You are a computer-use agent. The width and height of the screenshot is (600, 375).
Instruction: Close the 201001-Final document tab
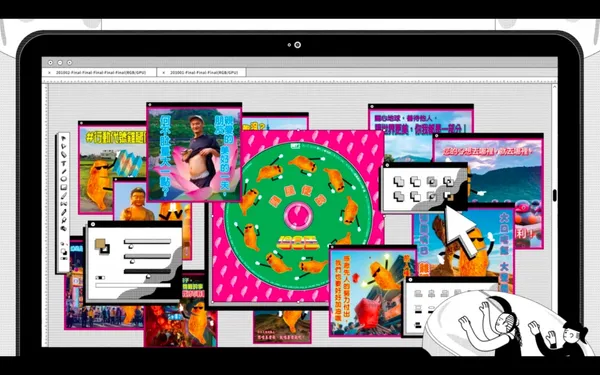click(x=163, y=72)
